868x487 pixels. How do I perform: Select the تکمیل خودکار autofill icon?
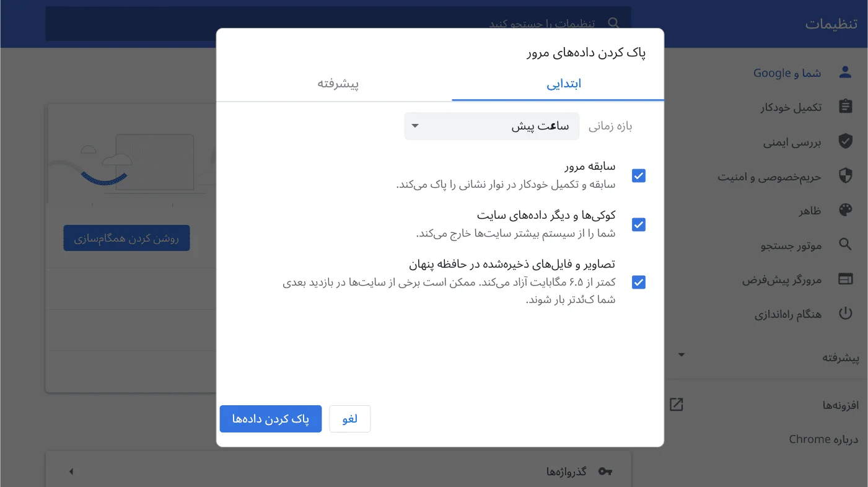click(845, 106)
